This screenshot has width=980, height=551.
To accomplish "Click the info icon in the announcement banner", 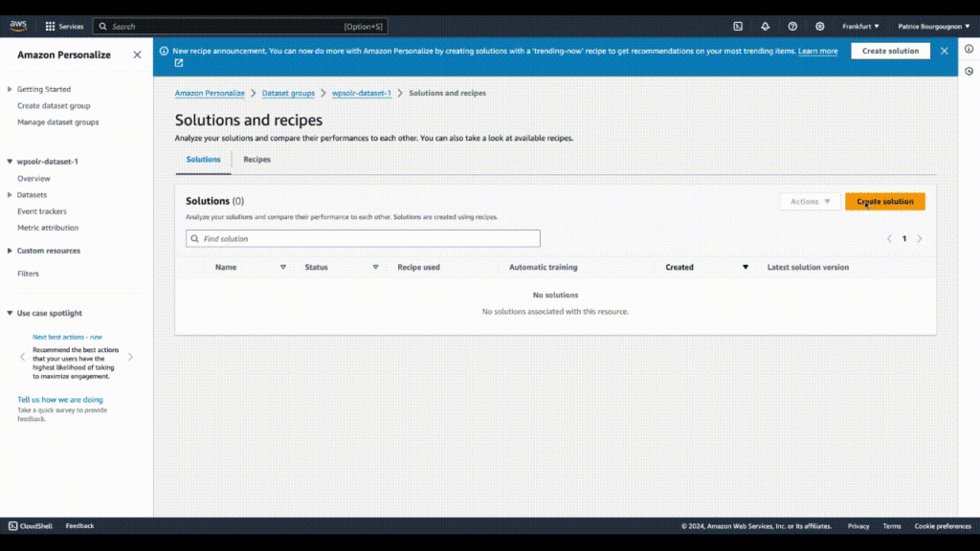I will 164,52.
